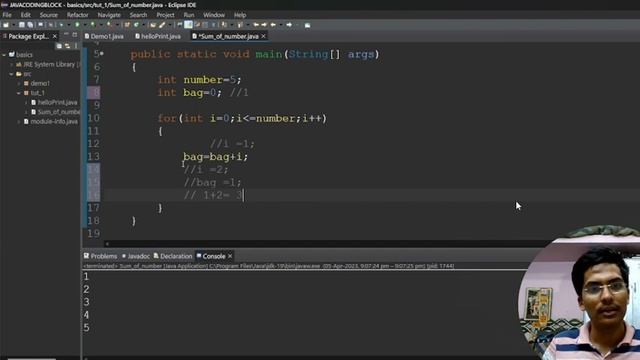Click the Debug bug icon in toolbar
The width and height of the screenshot is (640, 360).
tap(61, 25)
